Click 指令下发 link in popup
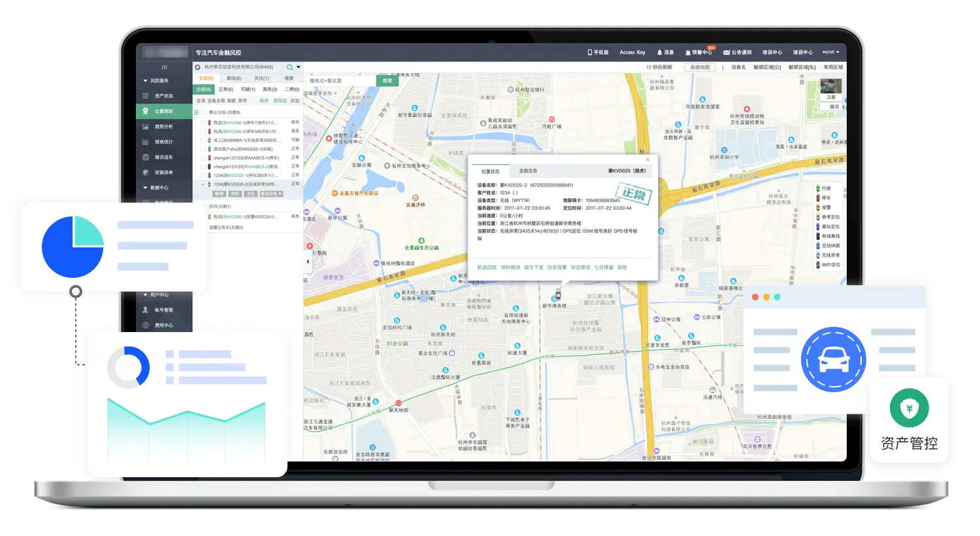This screenshot has height=536, width=980. [534, 267]
